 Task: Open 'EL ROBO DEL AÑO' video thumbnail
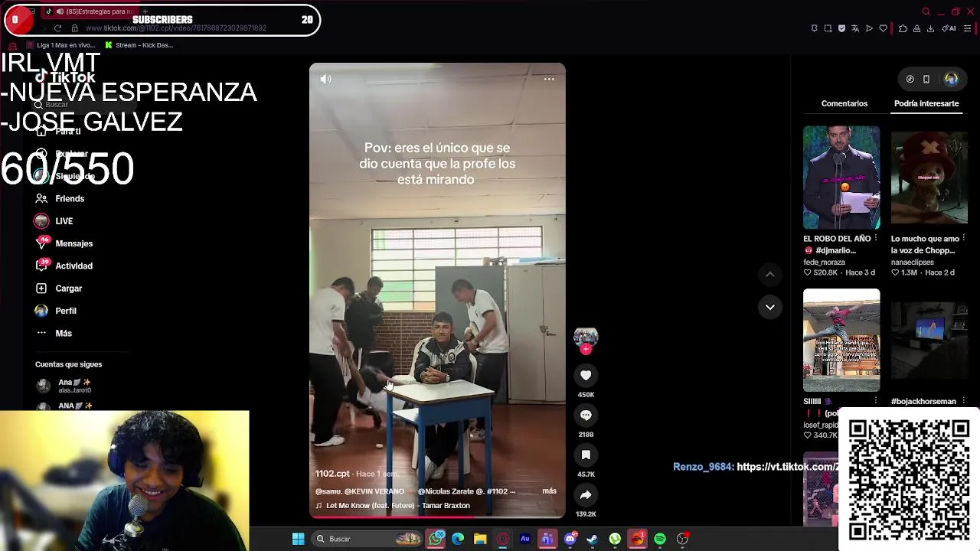click(841, 178)
